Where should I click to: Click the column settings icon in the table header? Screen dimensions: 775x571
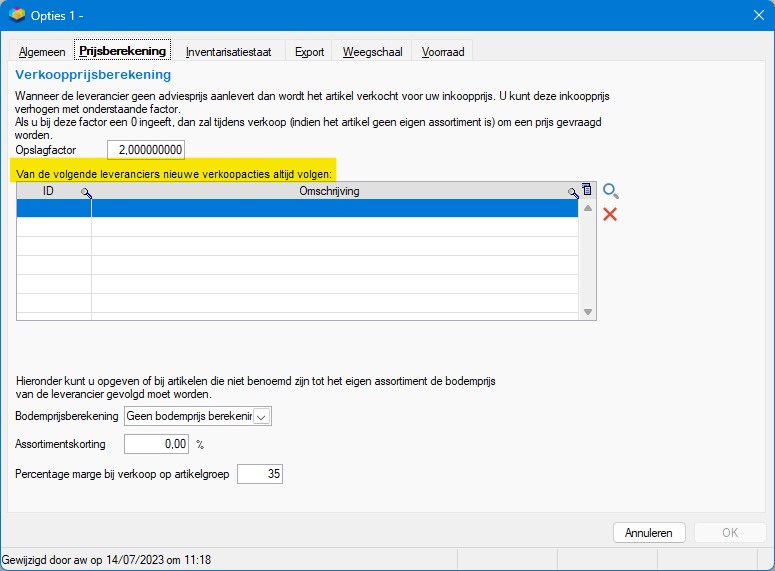[x=587, y=189]
